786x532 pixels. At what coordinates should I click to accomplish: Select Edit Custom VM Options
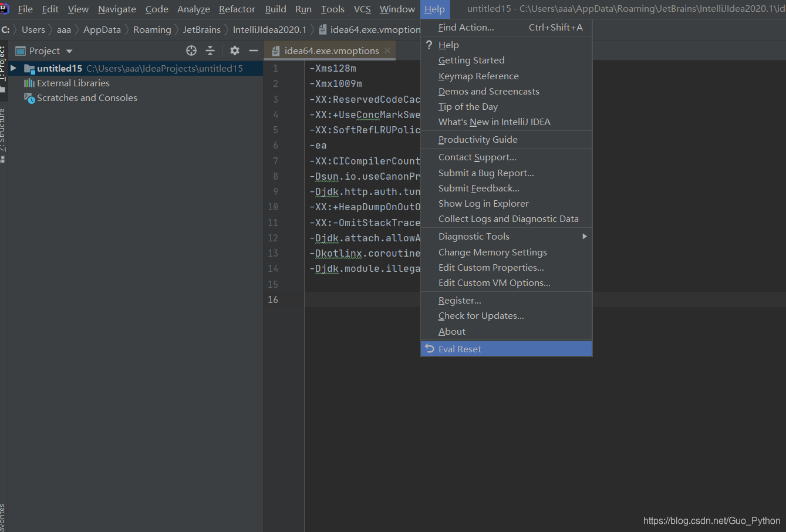pos(507,282)
